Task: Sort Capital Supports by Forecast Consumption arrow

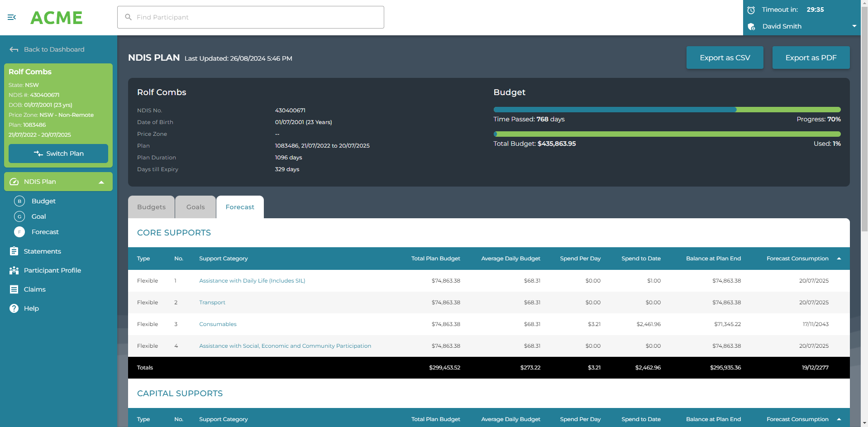Action: click(839, 419)
